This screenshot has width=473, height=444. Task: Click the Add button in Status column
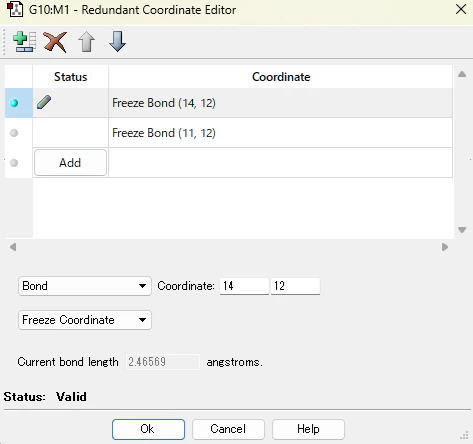70,163
